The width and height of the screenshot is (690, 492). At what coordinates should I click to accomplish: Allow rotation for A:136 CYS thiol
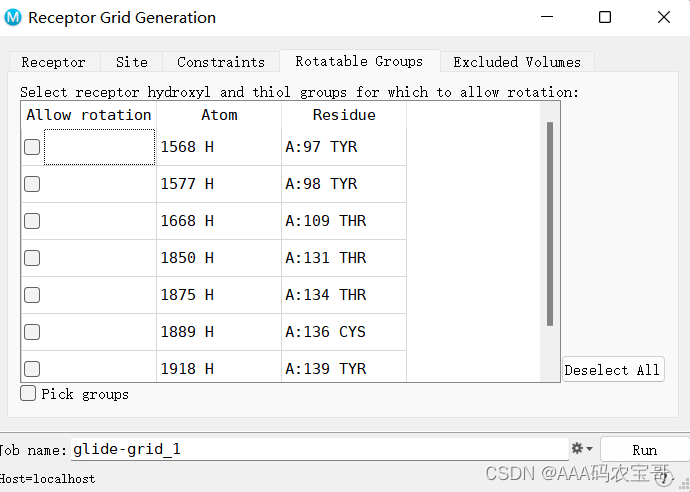point(32,332)
